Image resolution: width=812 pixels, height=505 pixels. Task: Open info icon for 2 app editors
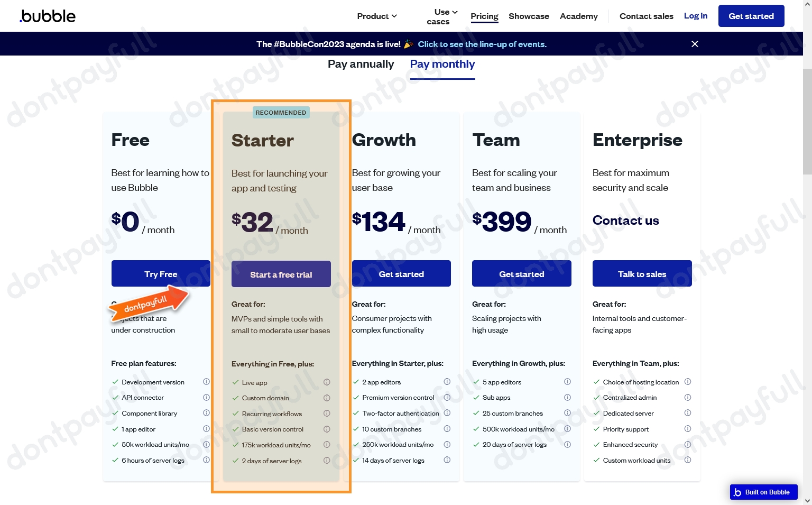tap(447, 382)
